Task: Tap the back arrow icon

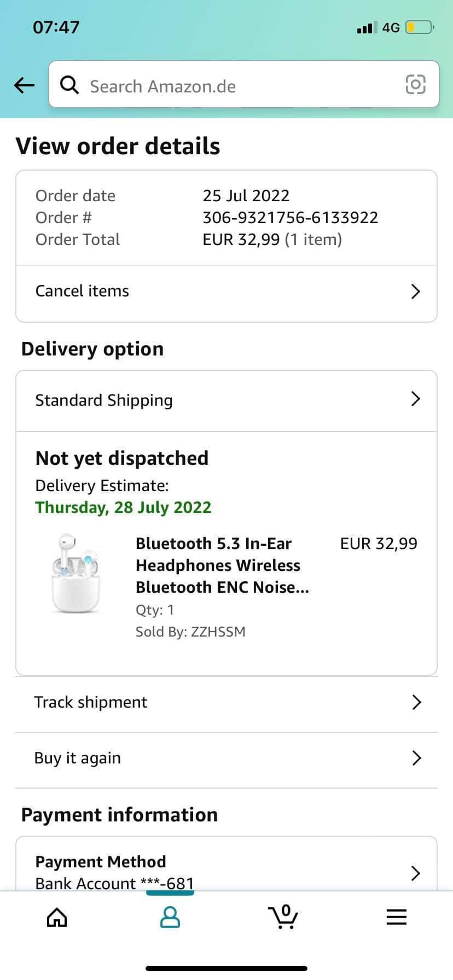Action: [24, 85]
